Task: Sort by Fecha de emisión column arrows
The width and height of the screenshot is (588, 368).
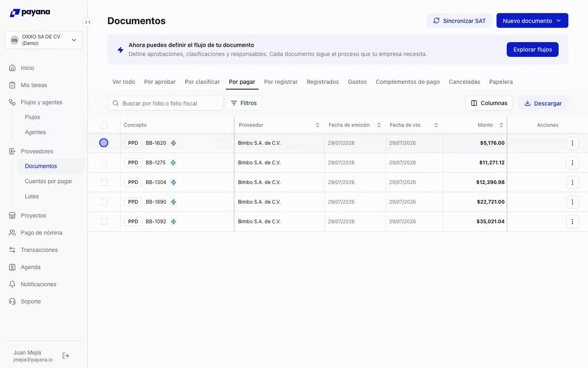Action: click(x=379, y=125)
